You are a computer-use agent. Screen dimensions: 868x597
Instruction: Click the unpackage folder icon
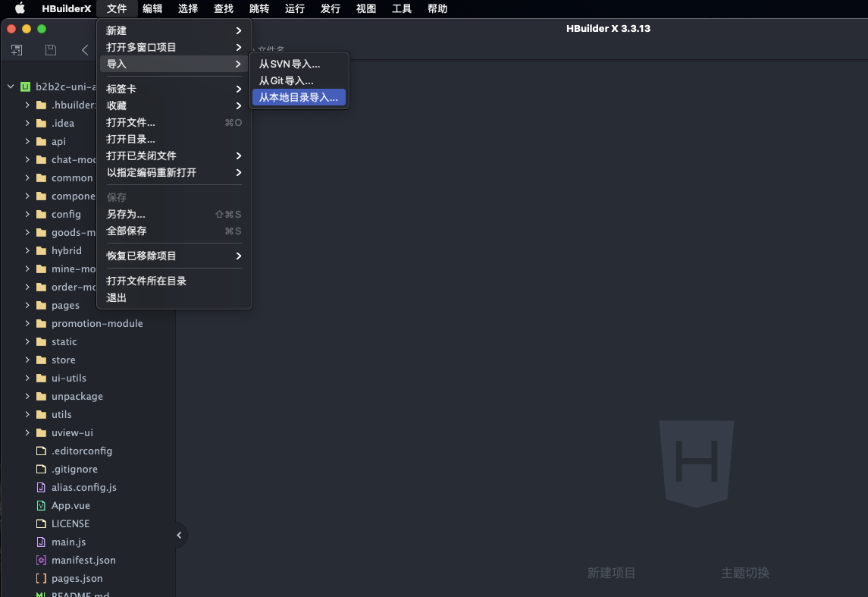tap(41, 396)
